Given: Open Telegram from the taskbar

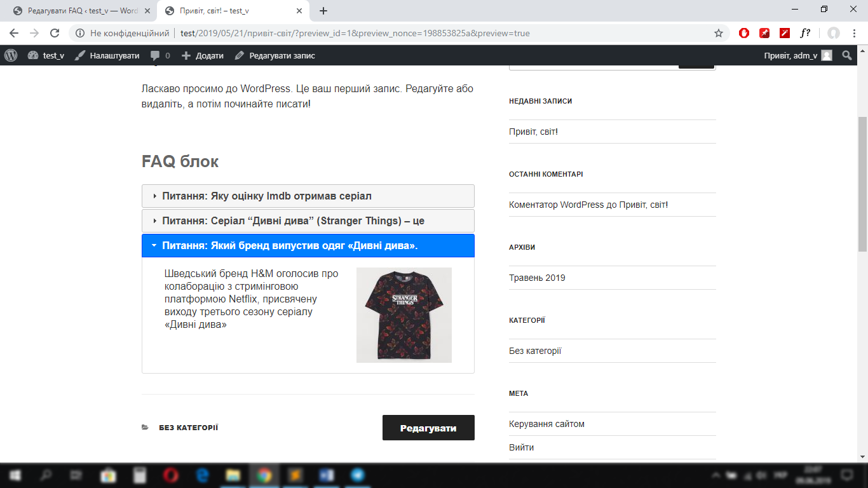Looking at the screenshot, I should (358, 475).
